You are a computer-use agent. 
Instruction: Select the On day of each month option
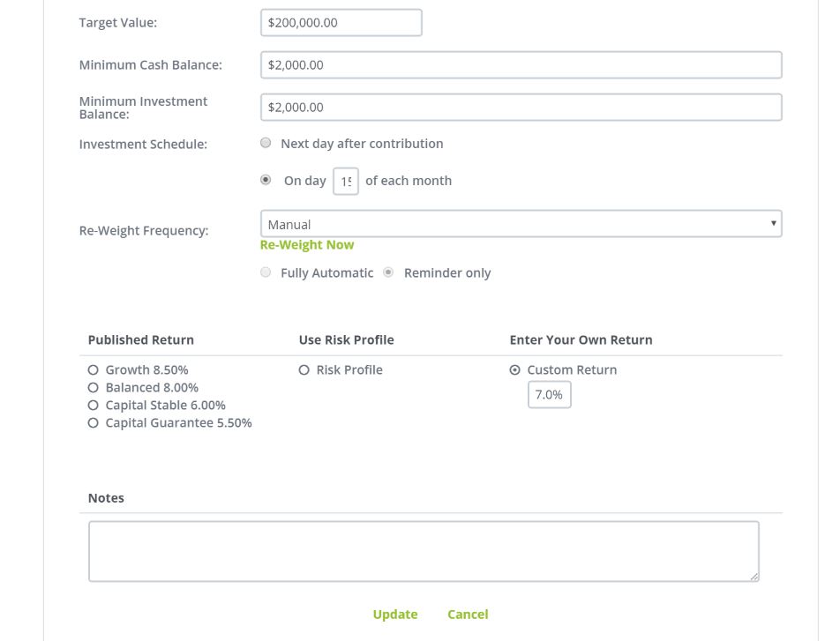click(x=266, y=180)
